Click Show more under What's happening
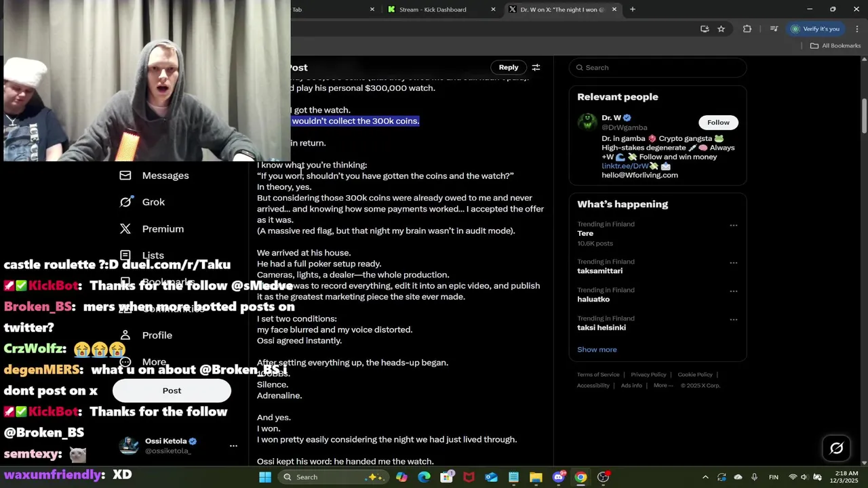The width and height of the screenshot is (868, 488). click(x=597, y=350)
